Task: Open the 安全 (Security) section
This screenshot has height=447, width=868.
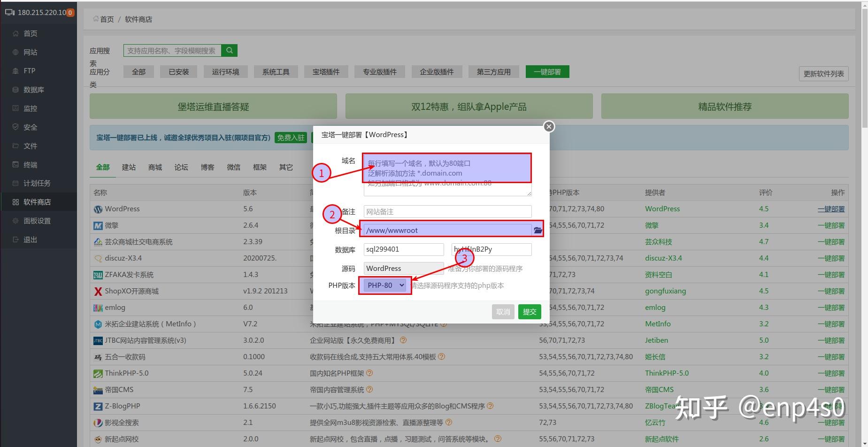Action: coord(30,127)
